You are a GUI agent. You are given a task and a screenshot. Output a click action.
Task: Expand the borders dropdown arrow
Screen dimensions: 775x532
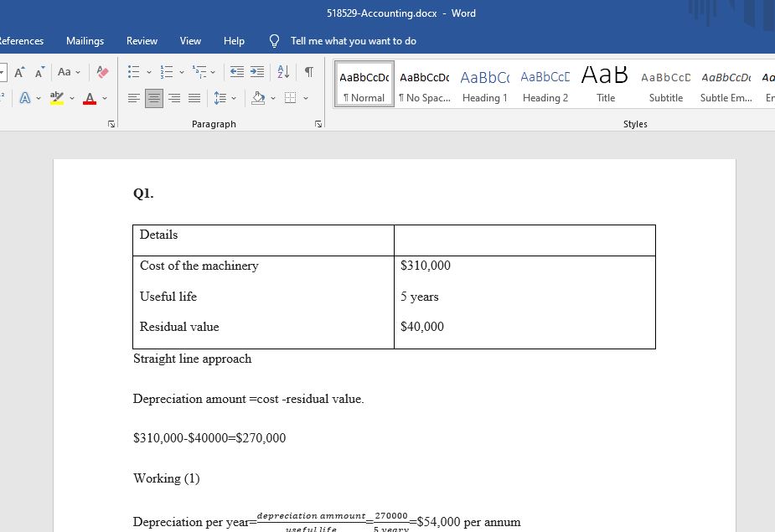(306, 98)
